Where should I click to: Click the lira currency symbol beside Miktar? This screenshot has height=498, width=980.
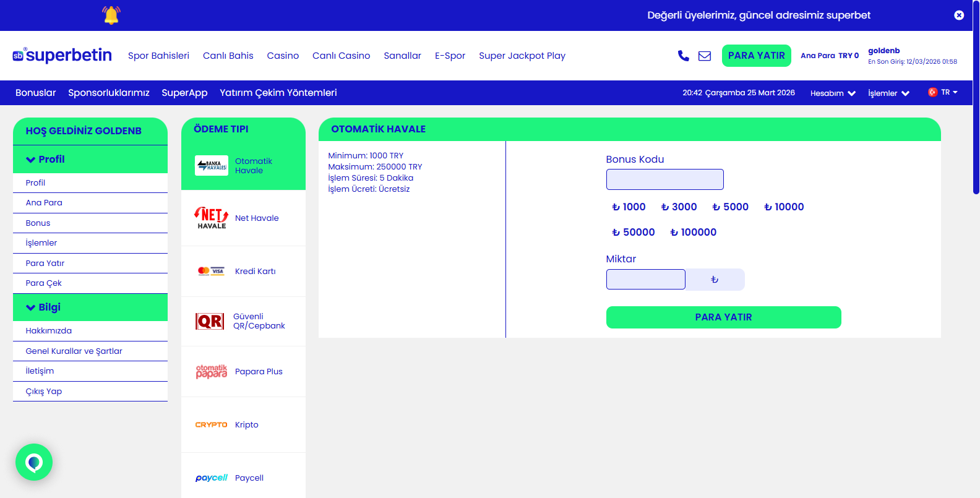[715, 280]
